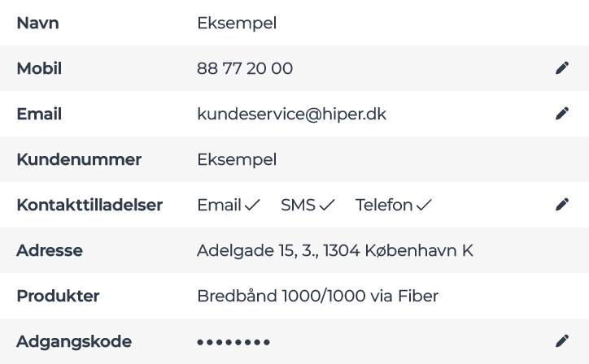Image resolution: width=589 pixels, height=364 pixels.
Task: Click the Kontakttilladelser label
Action: click(89, 206)
